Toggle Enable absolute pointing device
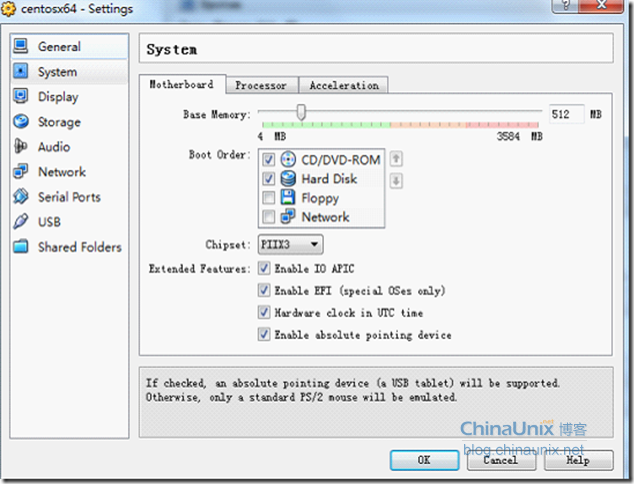Viewport: 634px width, 484px height. (264, 334)
